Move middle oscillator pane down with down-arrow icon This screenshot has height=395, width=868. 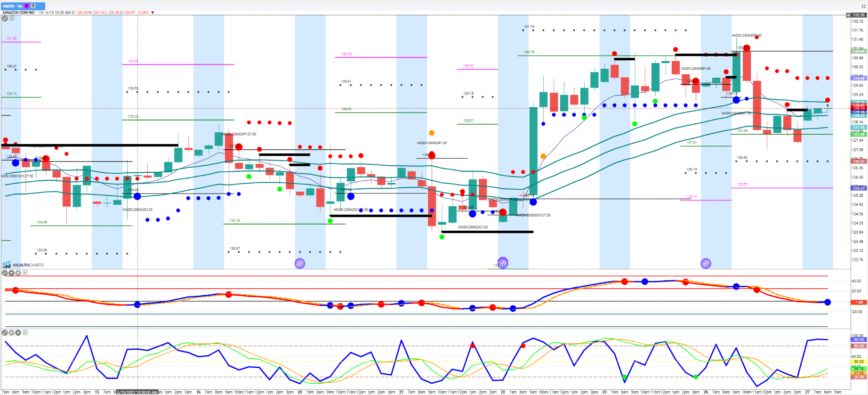(11, 273)
